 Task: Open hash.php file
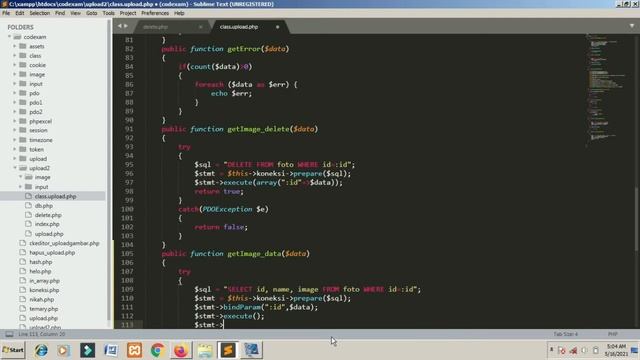pyautogui.click(x=40, y=262)
